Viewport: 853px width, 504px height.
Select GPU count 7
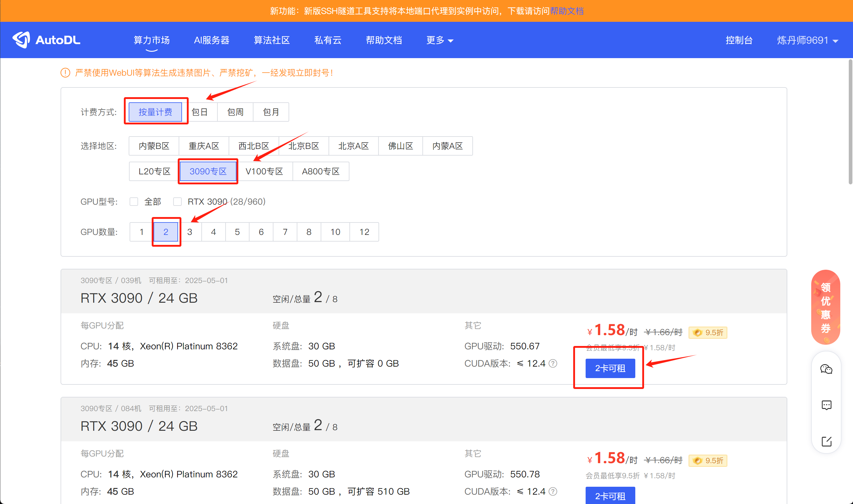pyautogui.click(x=285, y=232)
